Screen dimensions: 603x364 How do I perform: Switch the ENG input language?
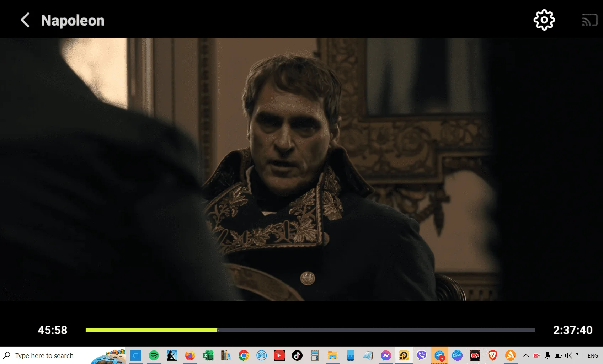point(593,355)
